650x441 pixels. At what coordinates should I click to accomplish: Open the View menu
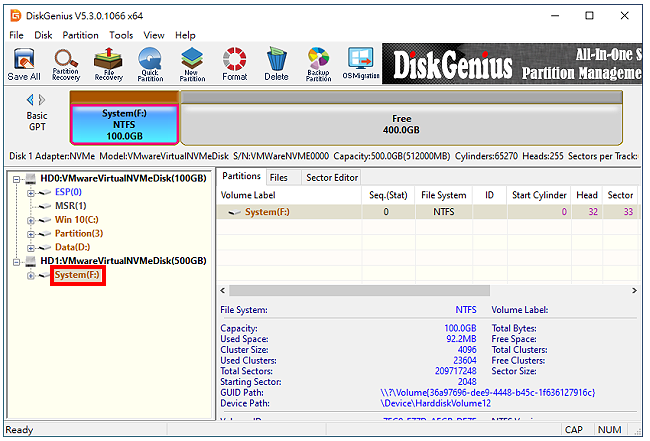(154, 35)
